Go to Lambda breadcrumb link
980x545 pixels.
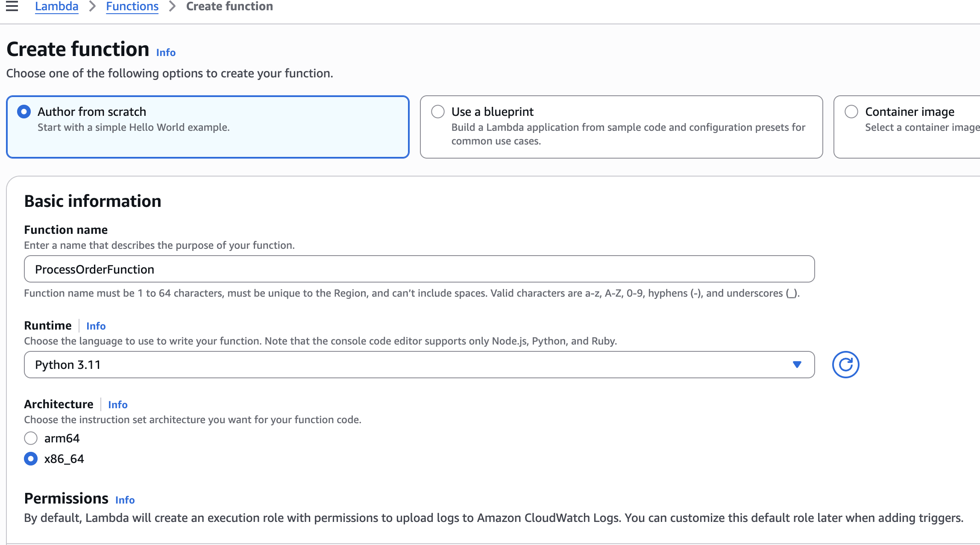coord(56,6)
